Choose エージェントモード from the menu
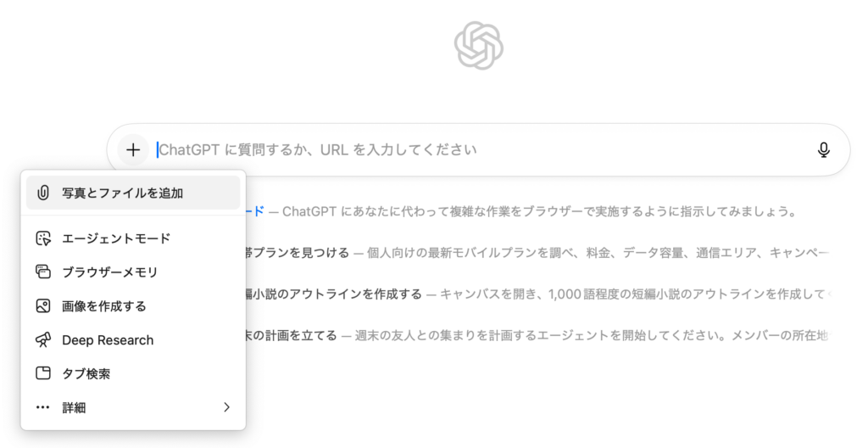The image size is (868, 448). click(x=116, y=238)
